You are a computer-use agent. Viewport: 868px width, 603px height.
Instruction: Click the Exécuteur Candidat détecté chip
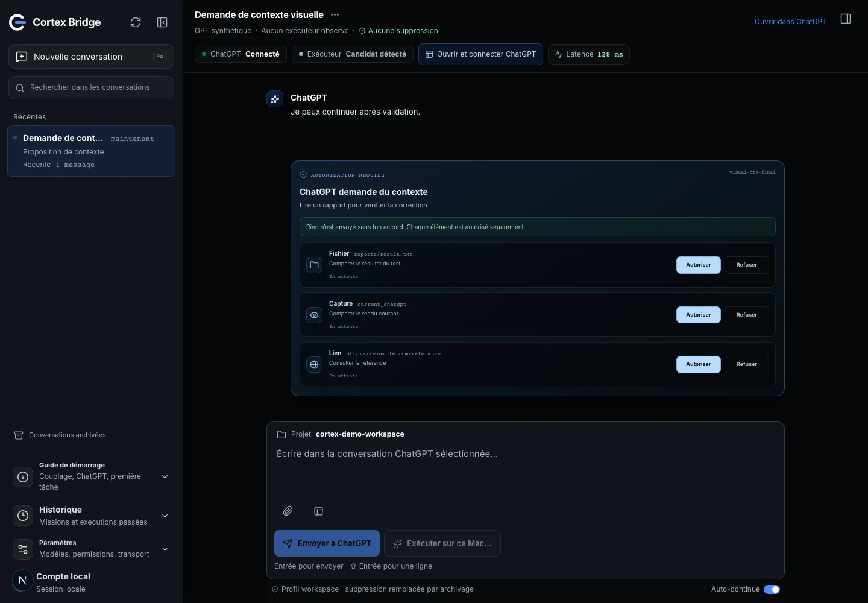tap(353, 54)
